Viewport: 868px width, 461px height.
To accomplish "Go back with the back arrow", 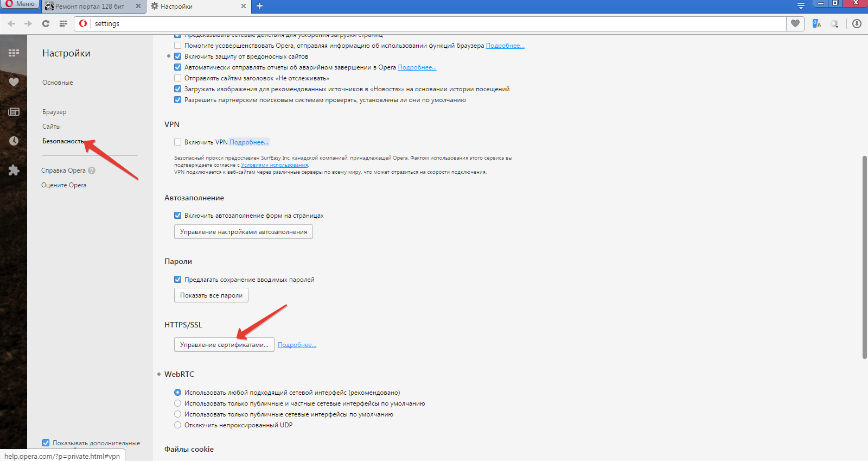I will point(12,23).
